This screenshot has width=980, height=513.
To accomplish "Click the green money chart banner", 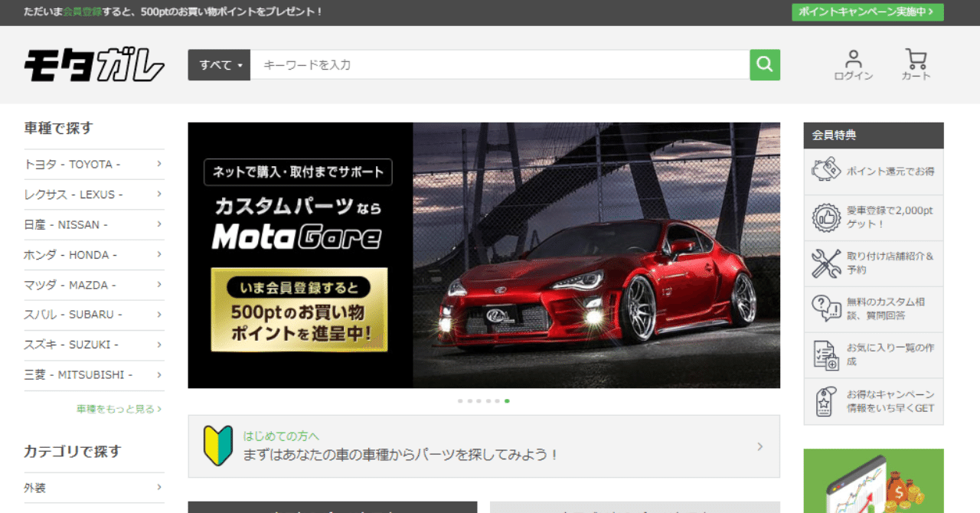I will (x=874, y=481).
